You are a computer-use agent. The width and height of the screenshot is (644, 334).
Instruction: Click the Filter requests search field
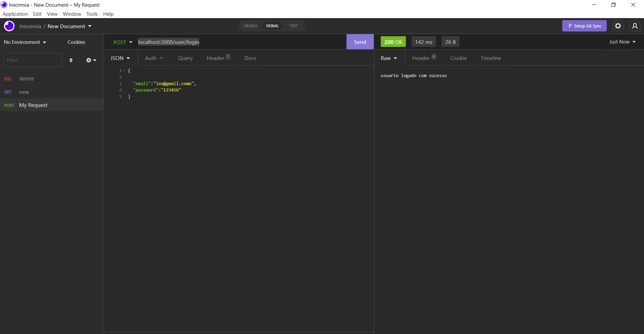coord(33,60)
